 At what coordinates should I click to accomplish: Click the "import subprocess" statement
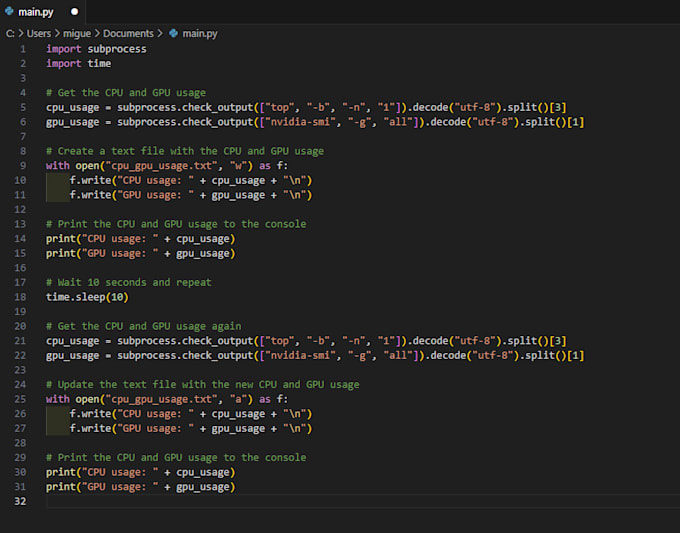[96, 49]
